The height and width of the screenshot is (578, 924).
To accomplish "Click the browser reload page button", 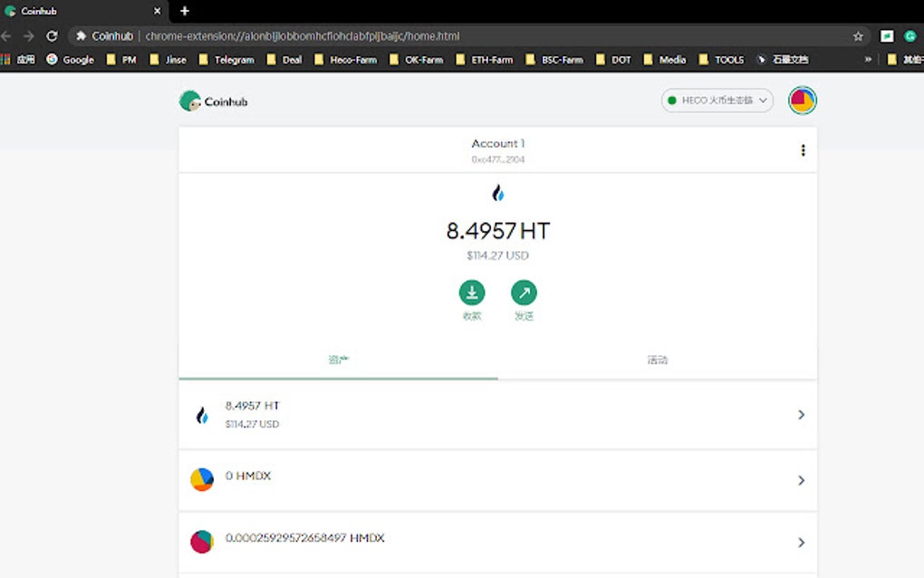I will click(52, 36).
